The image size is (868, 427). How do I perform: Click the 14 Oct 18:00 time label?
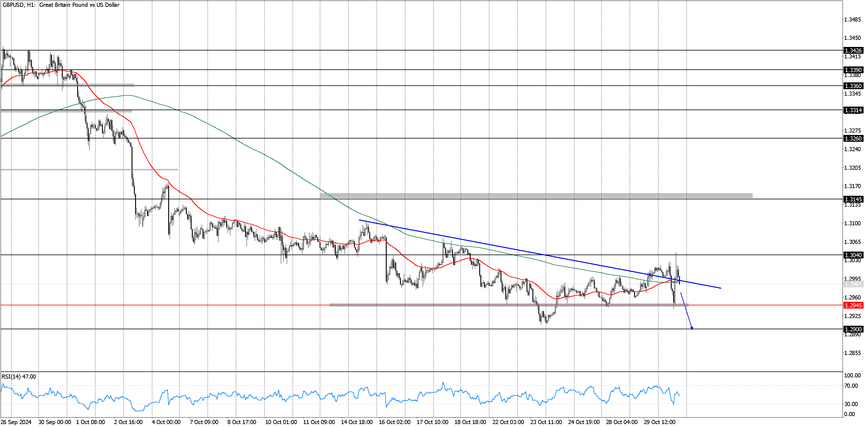(x=357, y=422)
